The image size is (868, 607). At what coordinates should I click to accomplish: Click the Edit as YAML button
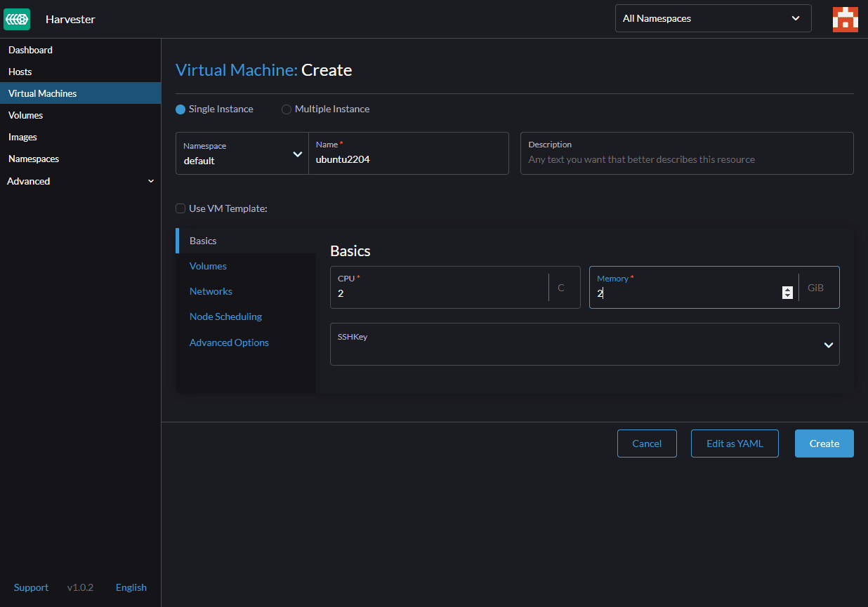[734, 443]
